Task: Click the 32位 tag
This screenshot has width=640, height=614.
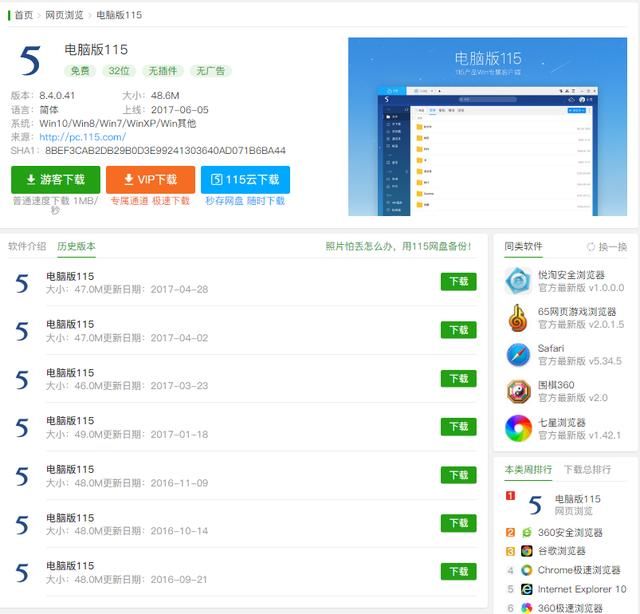Action: pyautogui.click(x=119, y=71)
